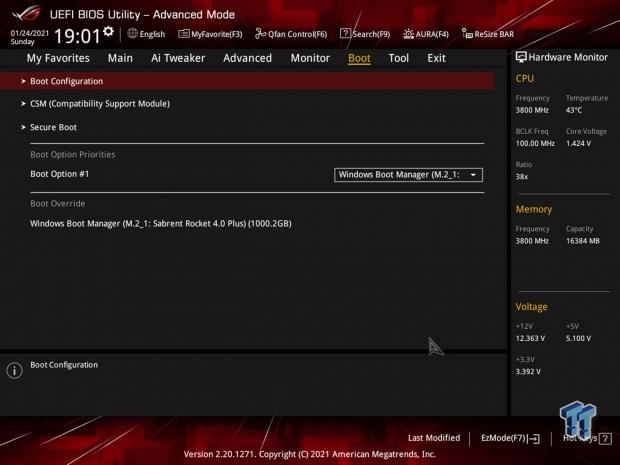Click the ROG logo icon

coord(26,13)
